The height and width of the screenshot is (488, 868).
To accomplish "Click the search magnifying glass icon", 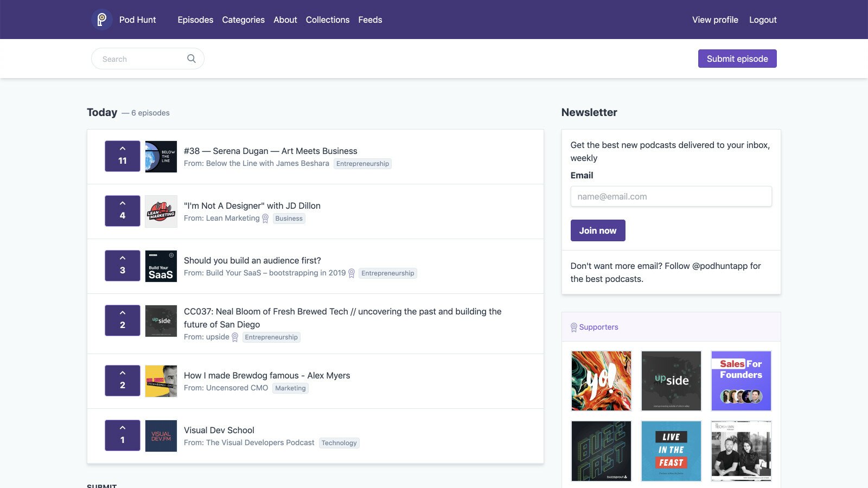I will click(192, 59).
